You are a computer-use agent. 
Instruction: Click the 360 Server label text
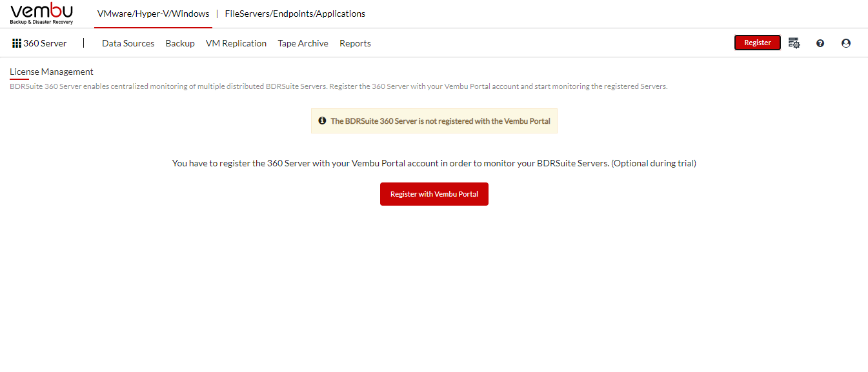click(x=45, y=43)
